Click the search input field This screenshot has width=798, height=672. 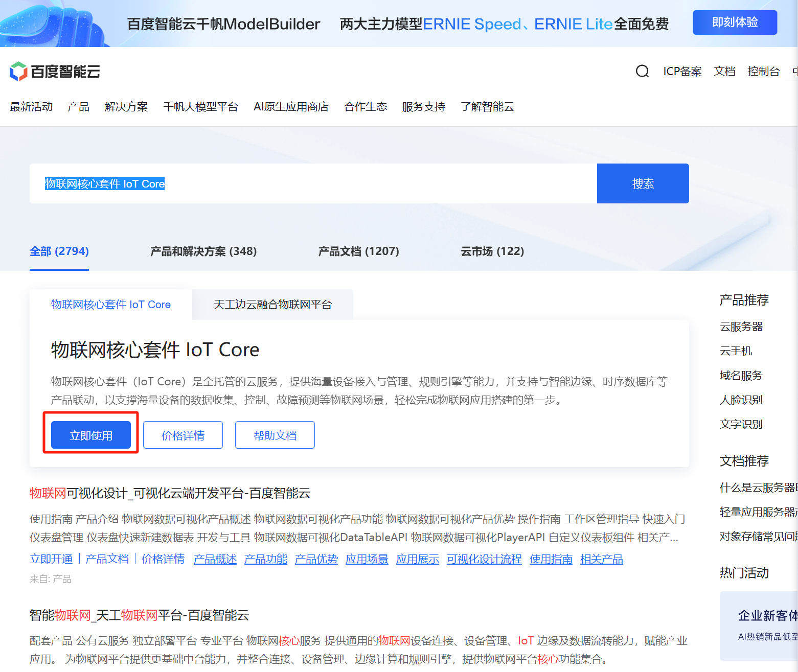313,183
